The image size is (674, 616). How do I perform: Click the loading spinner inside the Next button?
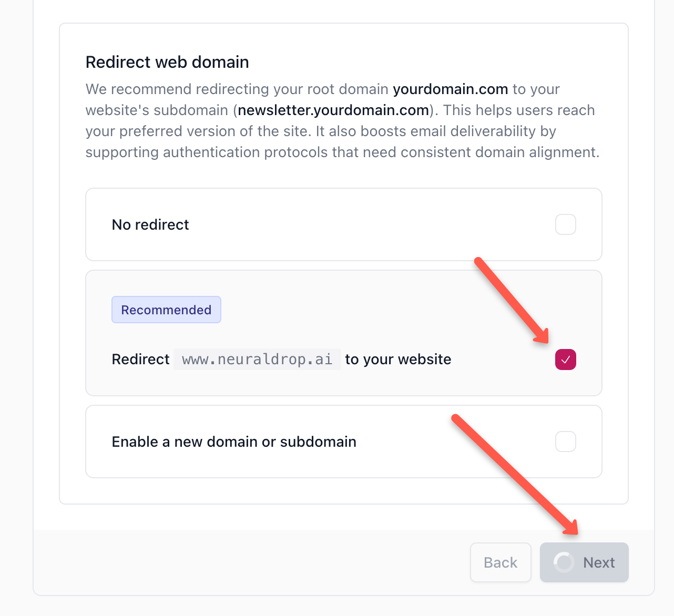point(564,562)
